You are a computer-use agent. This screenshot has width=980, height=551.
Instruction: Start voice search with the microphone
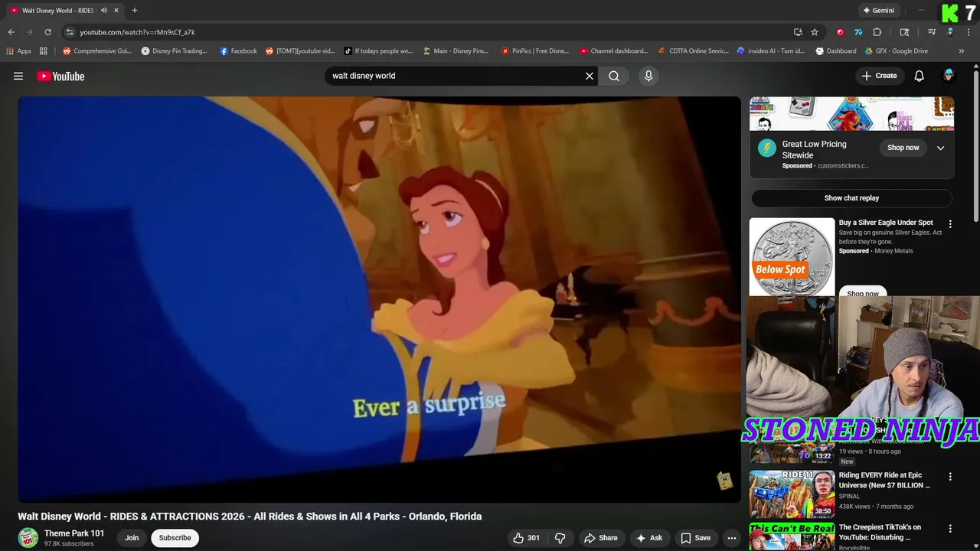point(648,76)
